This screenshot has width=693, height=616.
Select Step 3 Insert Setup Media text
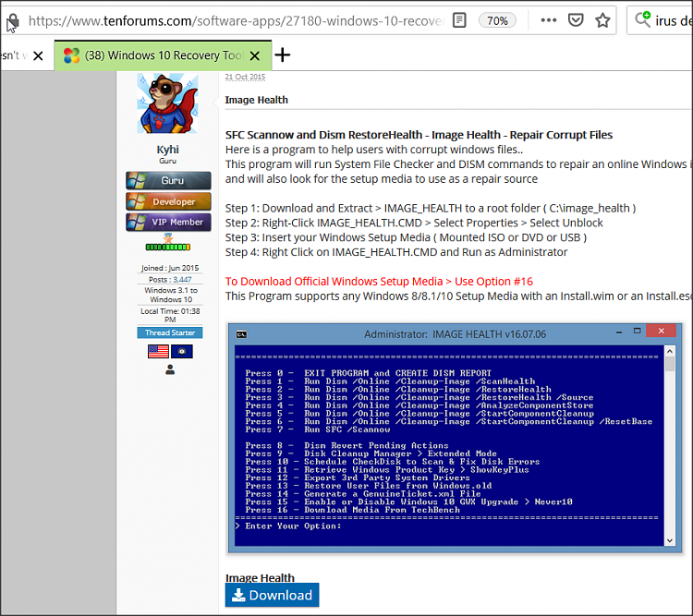pyautogui.click(x=406, y=237)
